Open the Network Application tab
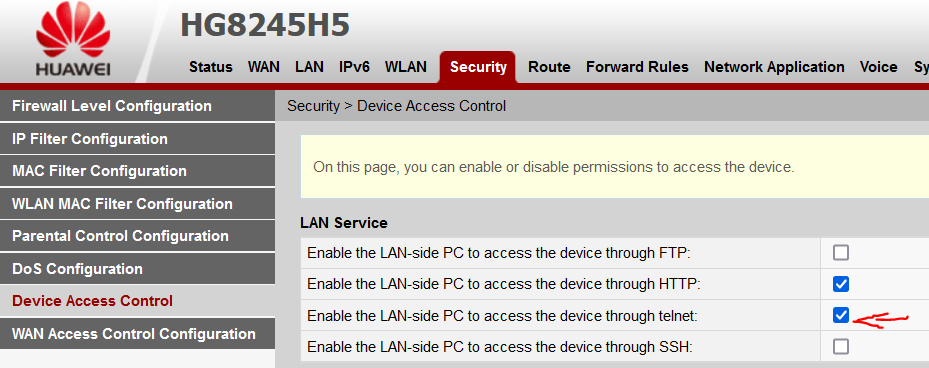929x368 pixels. coord(774,67)
